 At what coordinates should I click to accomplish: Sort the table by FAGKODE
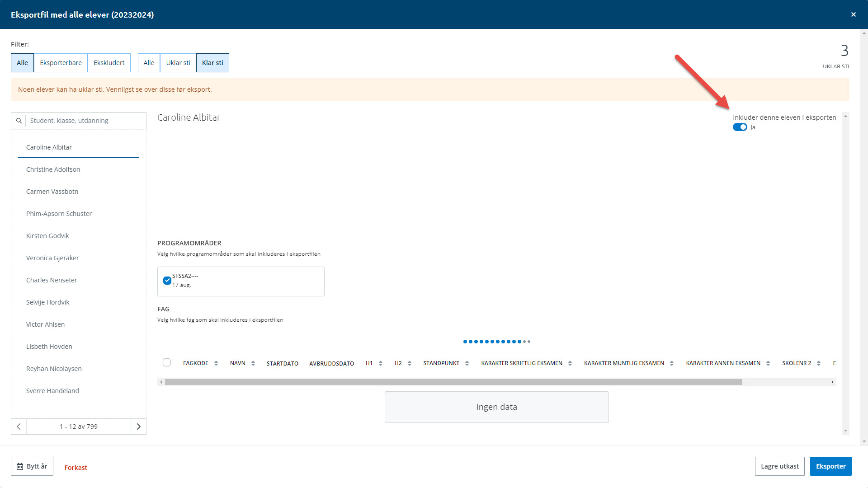pyautogui.click(x=216, y=363)
